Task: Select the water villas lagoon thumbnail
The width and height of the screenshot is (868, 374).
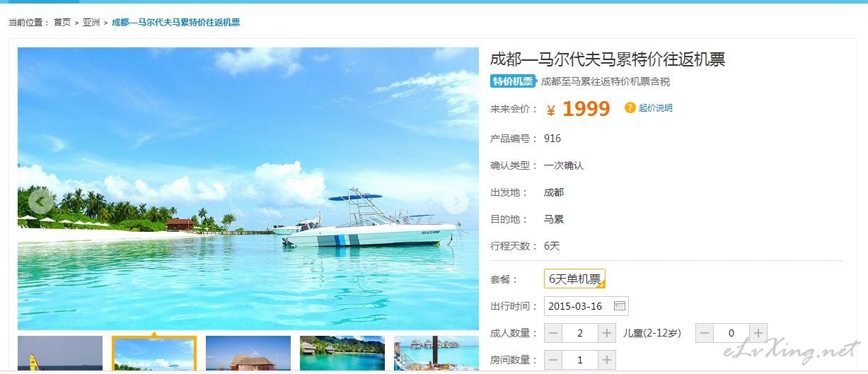Action: click(342, 353)
